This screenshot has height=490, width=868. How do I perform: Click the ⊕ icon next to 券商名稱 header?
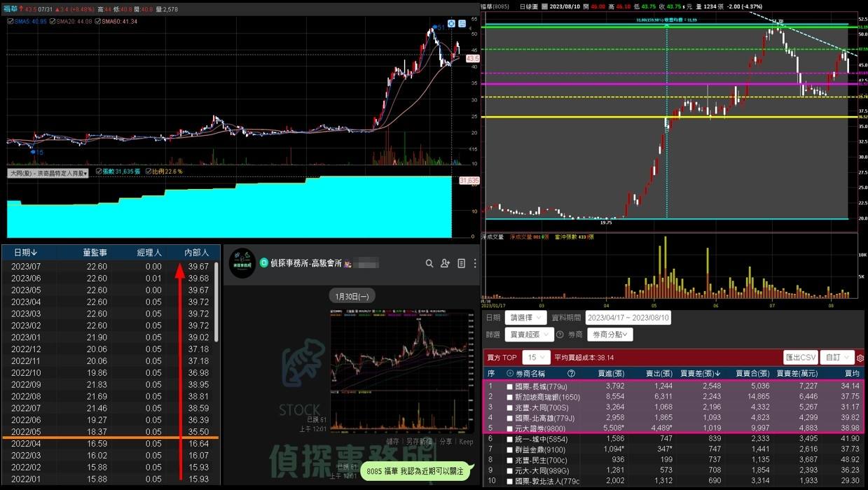tap(510, 373)
